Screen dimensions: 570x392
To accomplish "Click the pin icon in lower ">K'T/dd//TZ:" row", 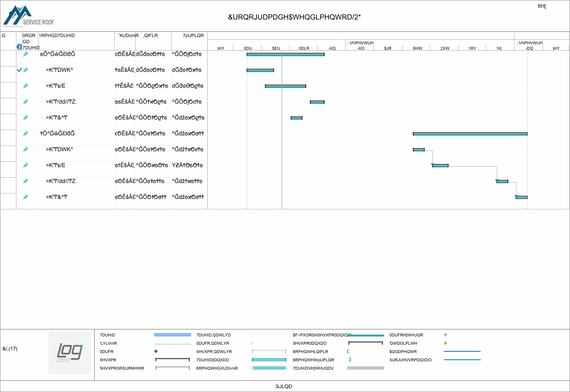I will pyautogui.click(x=26, y=181).
